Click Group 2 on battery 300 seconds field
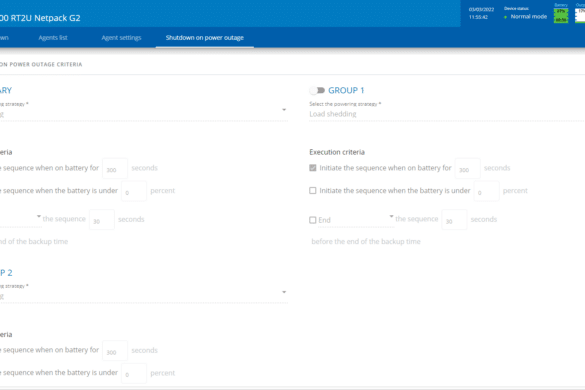585x390 pixels. [x=115, y=351]
